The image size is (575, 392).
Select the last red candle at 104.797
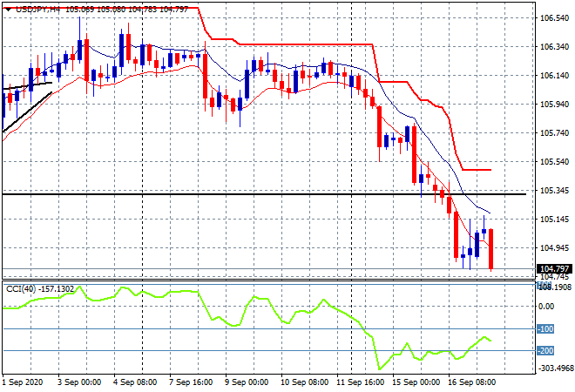pos(490,250)
